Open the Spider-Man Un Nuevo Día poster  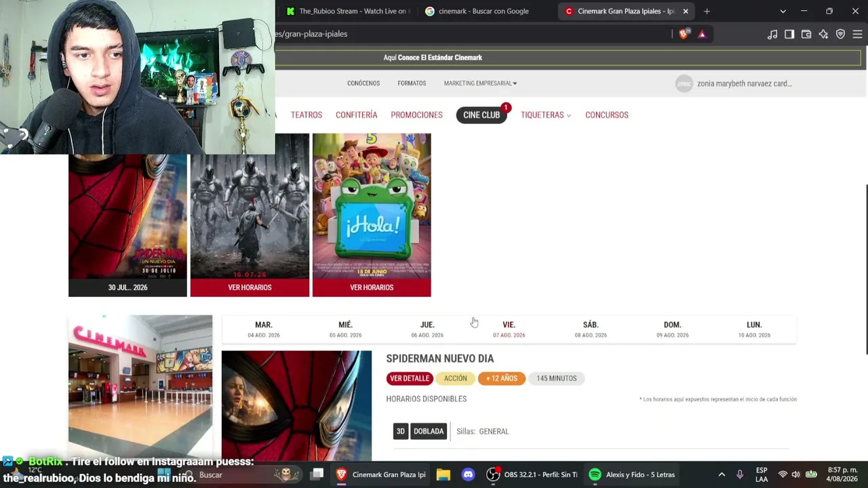tap(127, 216)
